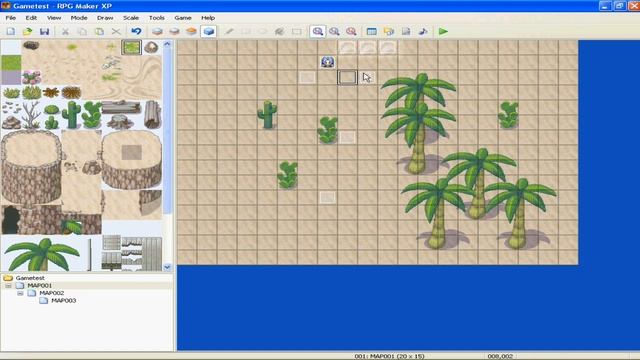Image resolution: width=640 pixels, height=360 pixels.
Task: Select MAP003 in the map tree
Action: click(63, 300)
